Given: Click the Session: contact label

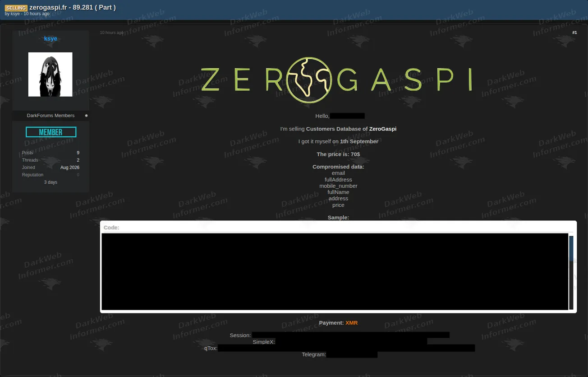Looking at the screenshot, I should coord(240,335).
